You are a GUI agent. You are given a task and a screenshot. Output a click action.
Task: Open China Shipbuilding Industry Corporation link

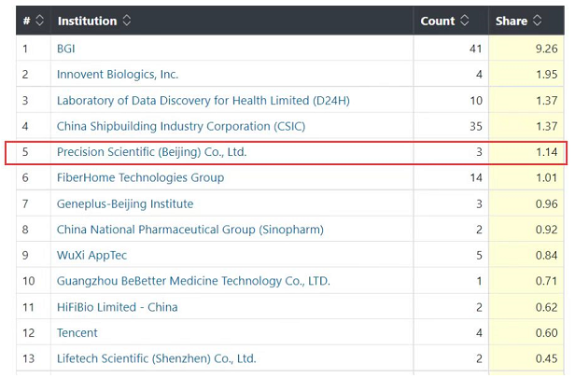pos(181,126)
